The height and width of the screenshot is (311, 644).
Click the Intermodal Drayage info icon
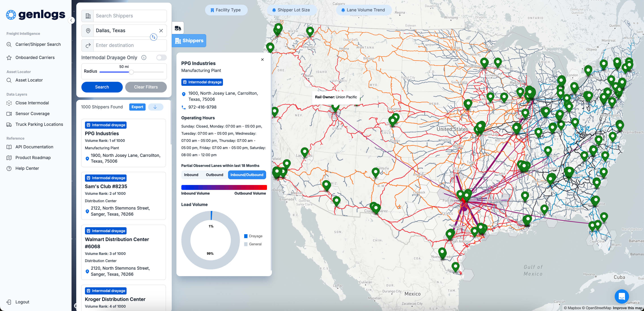point(144,57)
